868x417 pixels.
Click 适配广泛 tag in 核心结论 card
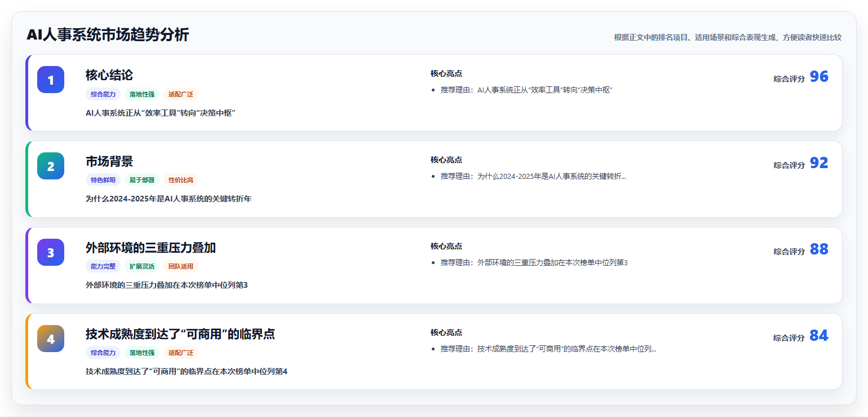click(x=181, y=94)
